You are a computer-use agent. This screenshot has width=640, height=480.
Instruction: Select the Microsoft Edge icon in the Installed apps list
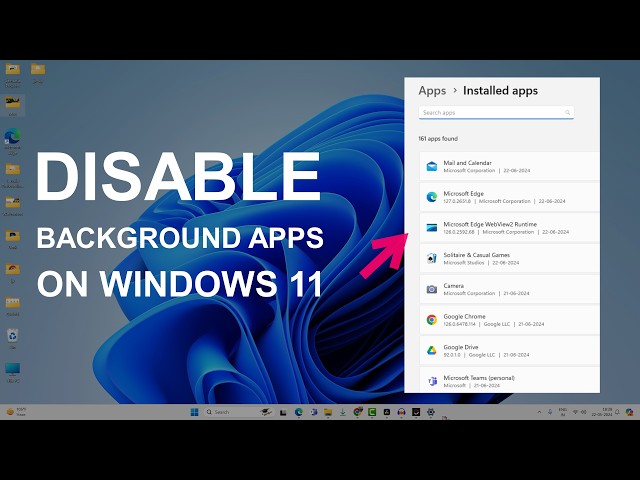pos(431,197)
